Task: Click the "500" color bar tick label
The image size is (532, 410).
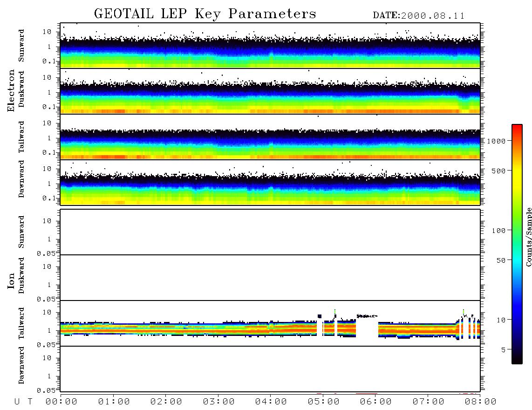Action: click(x=498, y=171)
